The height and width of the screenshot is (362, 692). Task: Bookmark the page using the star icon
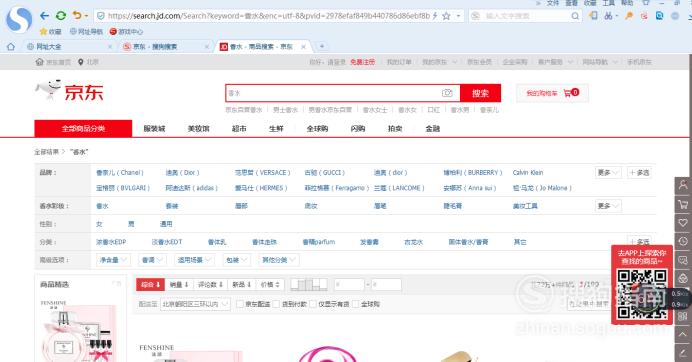tap(446, 16)
